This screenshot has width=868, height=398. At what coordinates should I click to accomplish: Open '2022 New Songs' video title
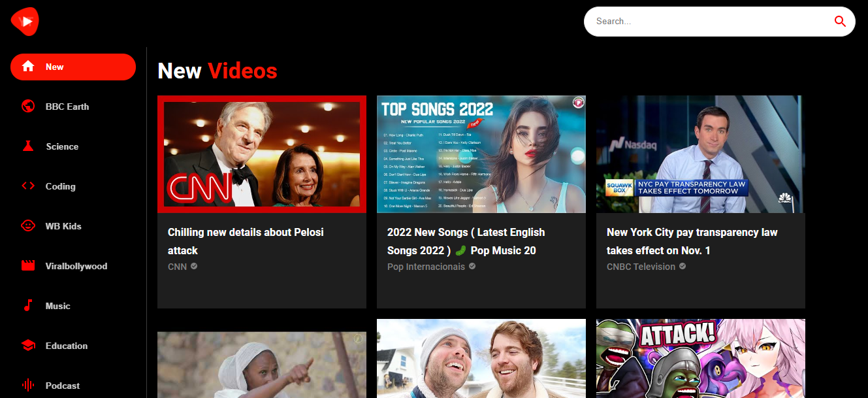(x=466, y=241)
